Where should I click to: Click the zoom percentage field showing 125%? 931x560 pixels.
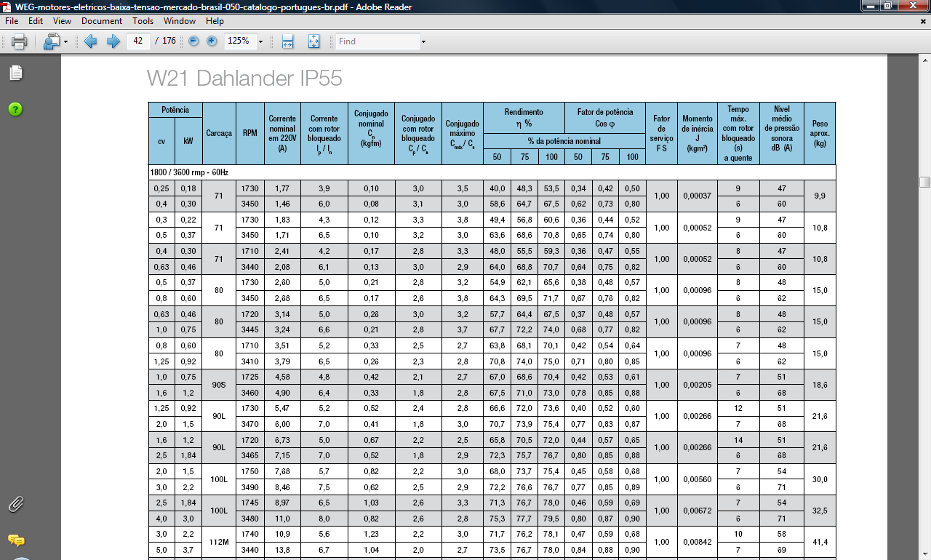click(239, 41)
